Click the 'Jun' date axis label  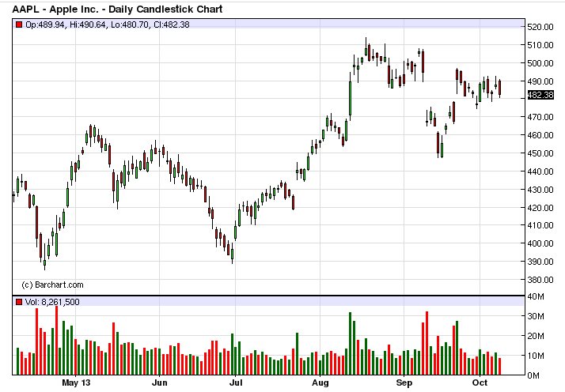159,383
